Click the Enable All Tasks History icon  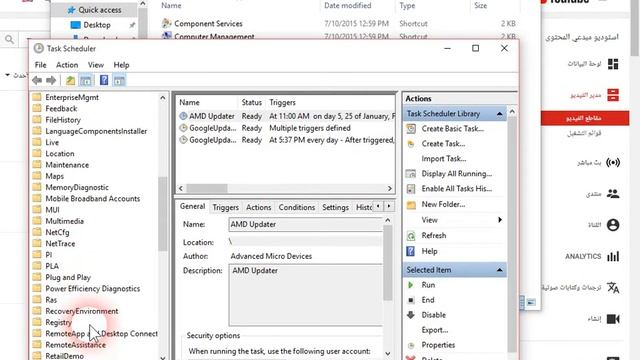[411, 189]
